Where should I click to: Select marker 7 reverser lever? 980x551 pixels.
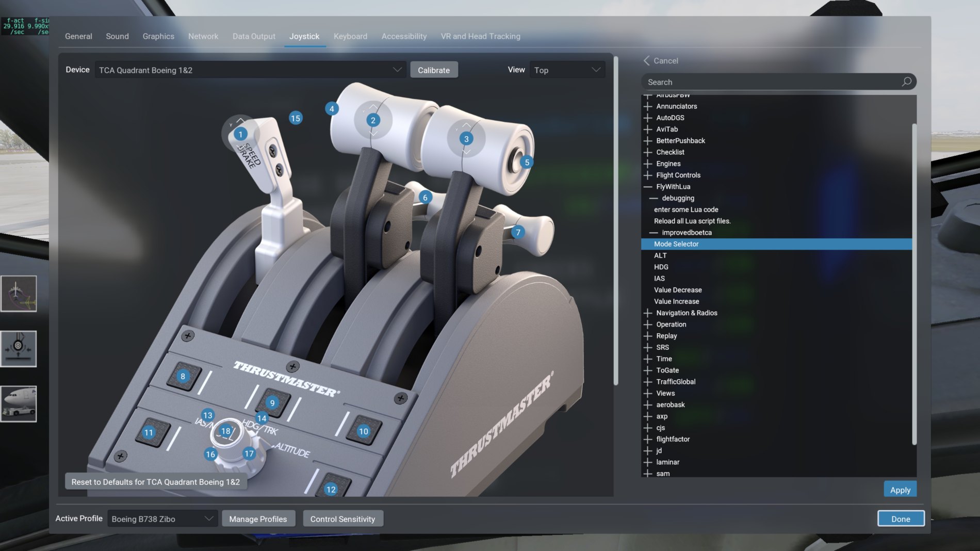[x=518, y=232]
